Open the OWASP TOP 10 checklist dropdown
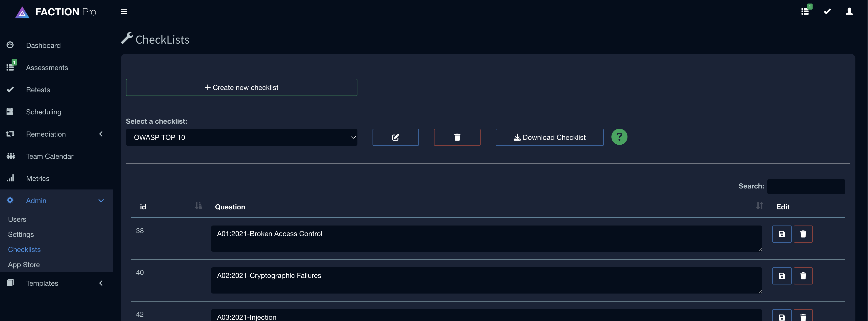This screenshot has height=321, width=868. click(x=241, y=137)
